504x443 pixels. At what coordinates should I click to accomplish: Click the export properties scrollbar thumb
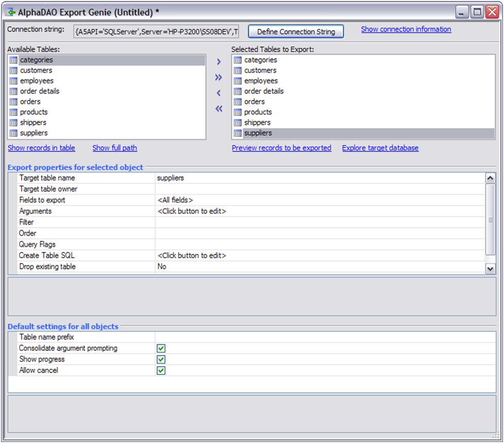490,219
